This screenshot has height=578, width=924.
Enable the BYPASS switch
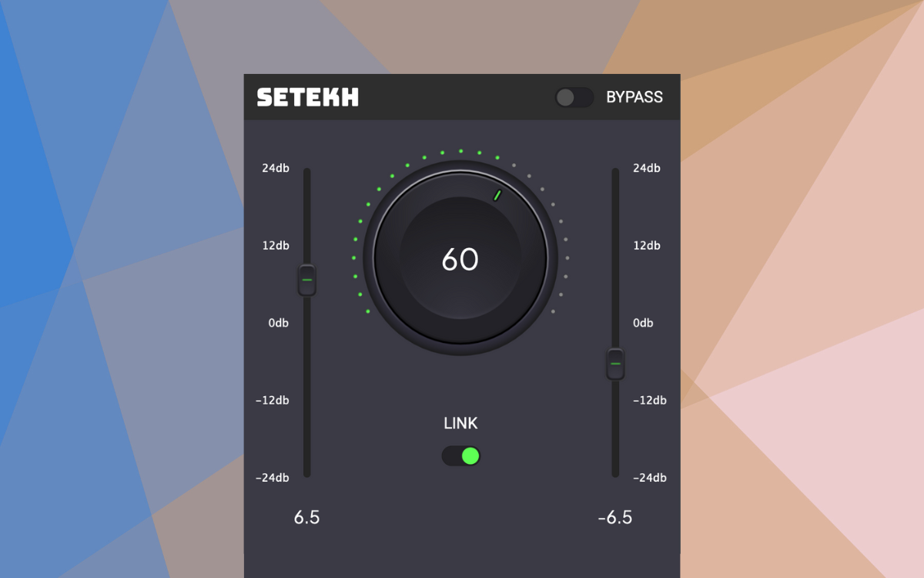click(575, 97)
